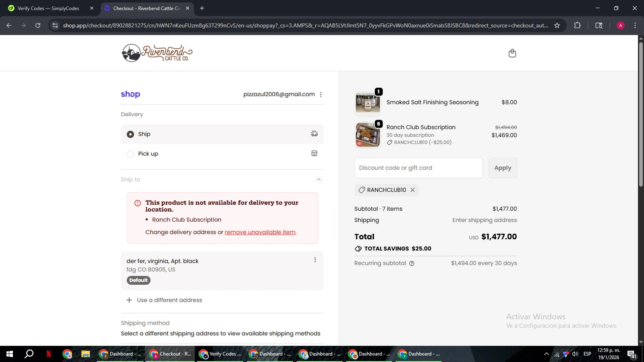Open Chrome's three-dot menu
This screenshot has width=644, height=362.
click(x=635, y=25)
